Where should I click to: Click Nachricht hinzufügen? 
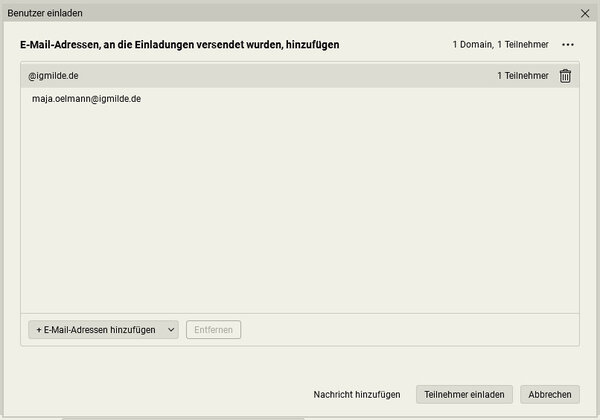pyautogui.click(x=357, y=394)
